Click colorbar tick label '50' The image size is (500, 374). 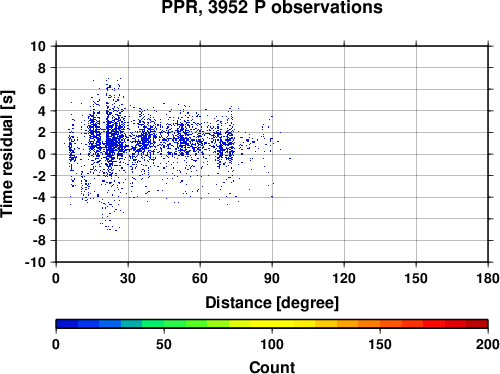[164, 344]
